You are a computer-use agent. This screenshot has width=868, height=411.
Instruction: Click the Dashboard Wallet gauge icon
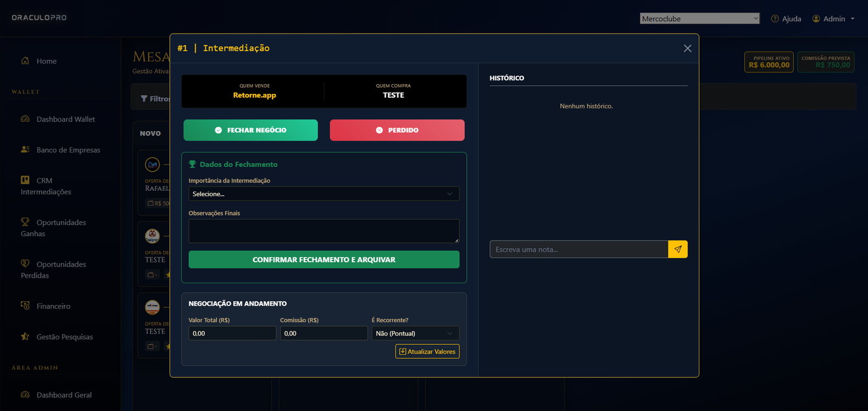click(25, 119)
